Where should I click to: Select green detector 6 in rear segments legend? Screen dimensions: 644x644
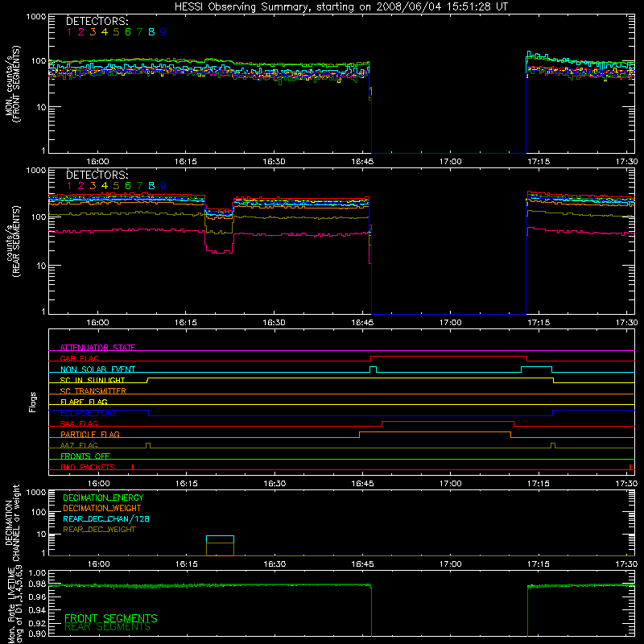[128, 186]
